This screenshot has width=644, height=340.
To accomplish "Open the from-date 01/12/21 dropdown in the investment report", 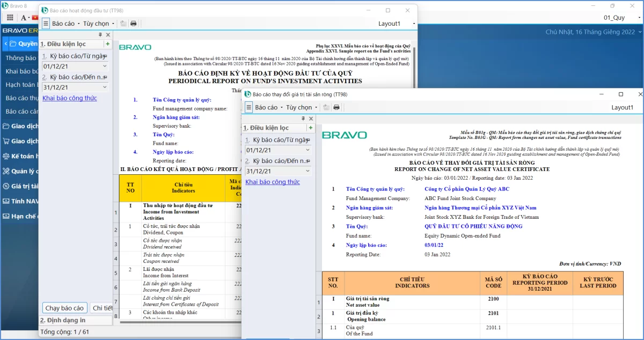I will pyautogui.click(x=105, y=66).
